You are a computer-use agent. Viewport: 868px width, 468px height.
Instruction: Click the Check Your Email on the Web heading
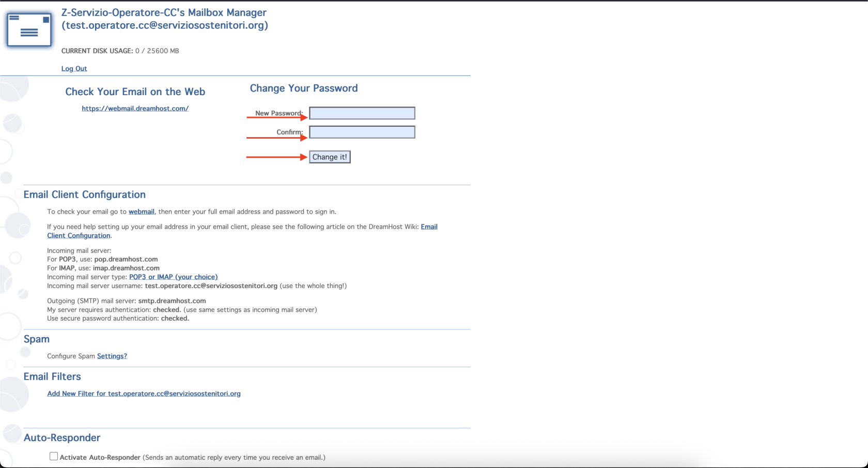pos(135,92)
